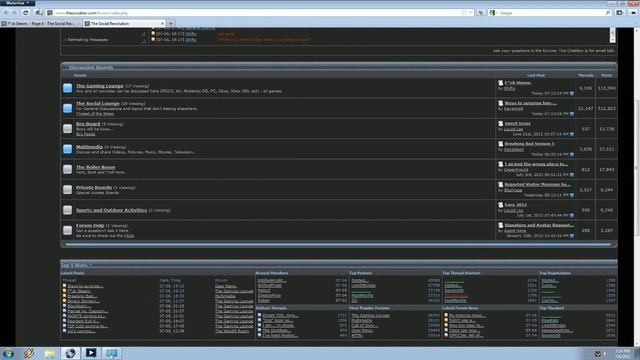The height and width of the screenshot is (360, 640).
Task: Close the active The Social Revolution tab
Action: coord(162,24)
